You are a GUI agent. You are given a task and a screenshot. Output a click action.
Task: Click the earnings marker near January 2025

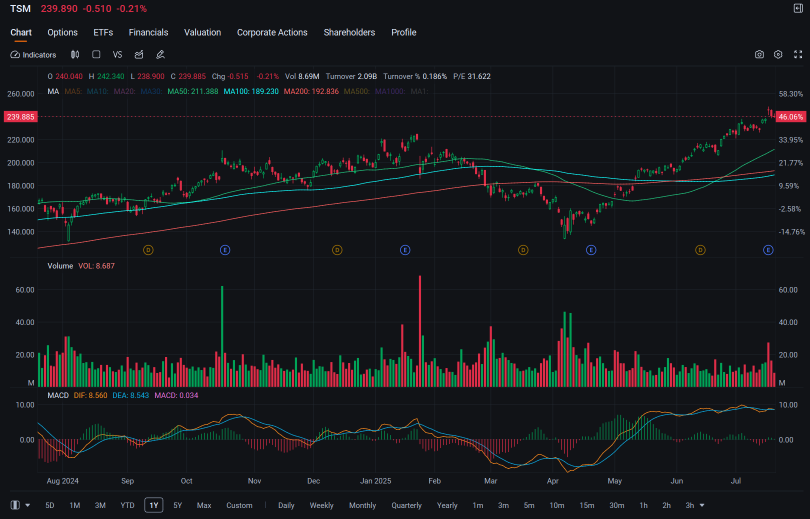(405, 250)
